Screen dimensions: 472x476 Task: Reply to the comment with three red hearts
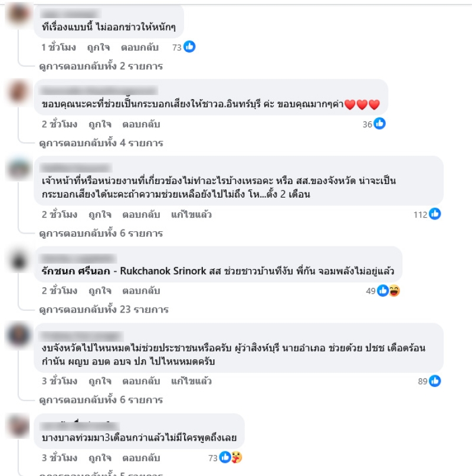(x=141, y=124)
